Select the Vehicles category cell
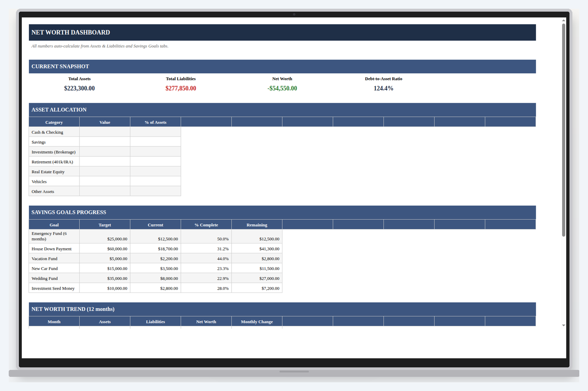 54,181
